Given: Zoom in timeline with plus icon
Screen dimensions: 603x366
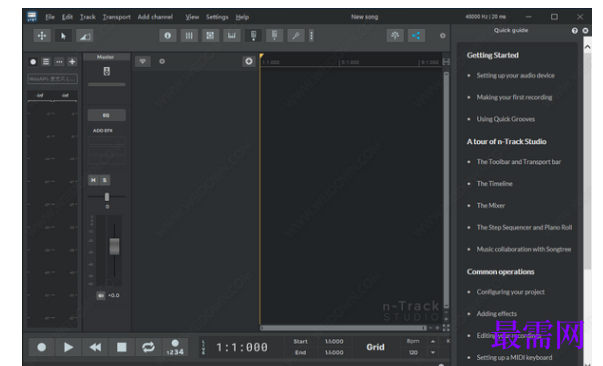Looking at the screenshot, I should click(x=437, y=328).
